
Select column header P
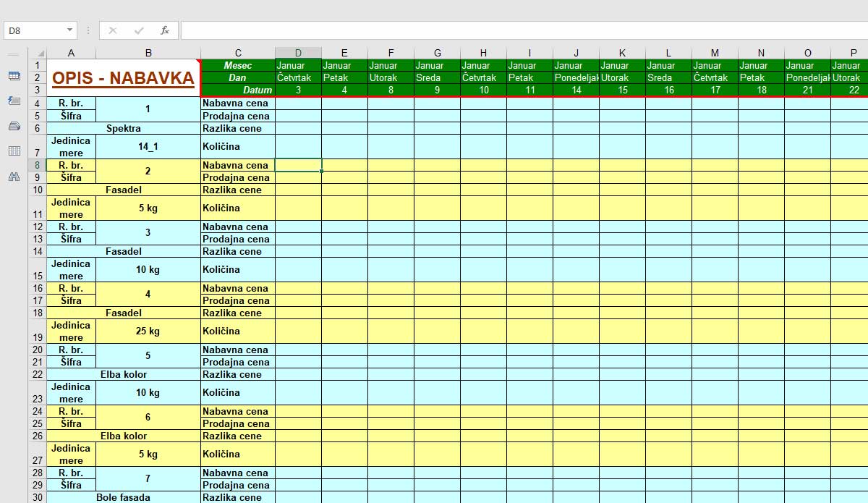coord(854,53)
